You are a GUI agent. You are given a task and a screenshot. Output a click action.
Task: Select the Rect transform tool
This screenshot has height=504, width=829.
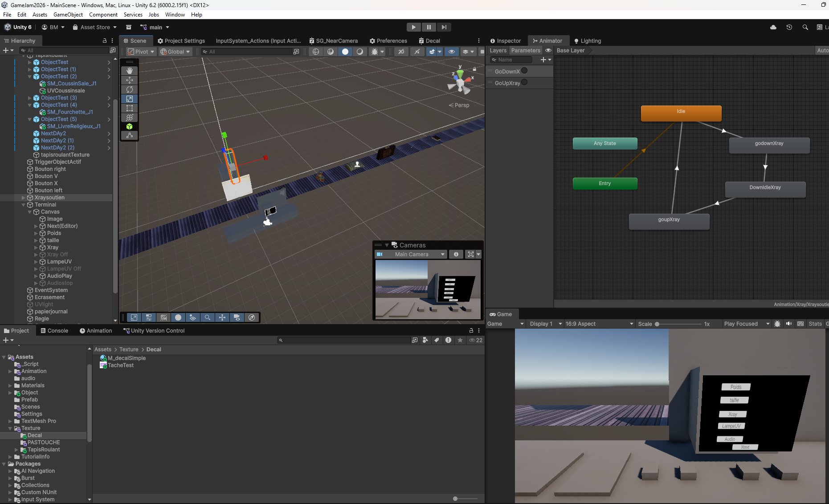coord(130,108)
